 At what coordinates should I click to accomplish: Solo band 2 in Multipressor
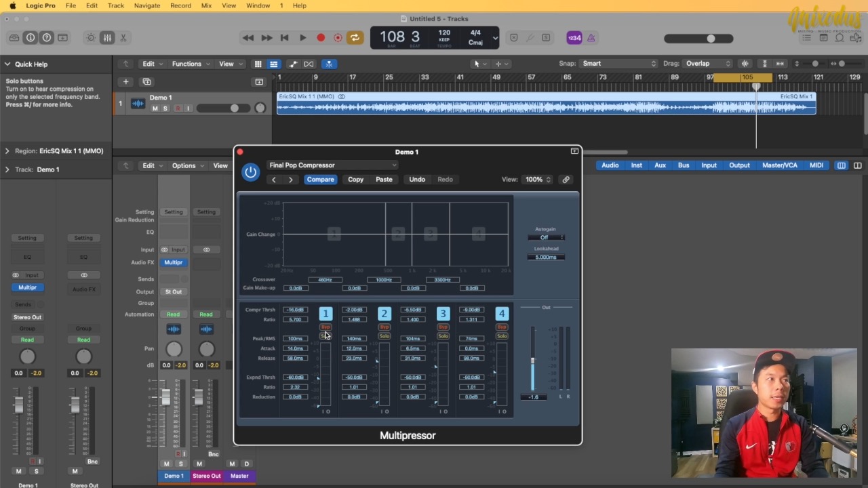(384, 336)
